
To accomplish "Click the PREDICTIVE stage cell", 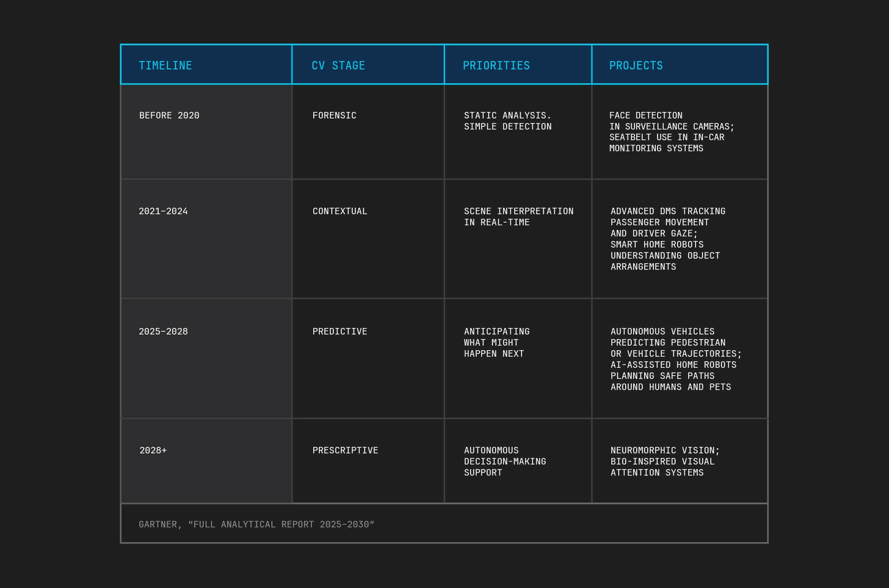I will coord(368,359).
